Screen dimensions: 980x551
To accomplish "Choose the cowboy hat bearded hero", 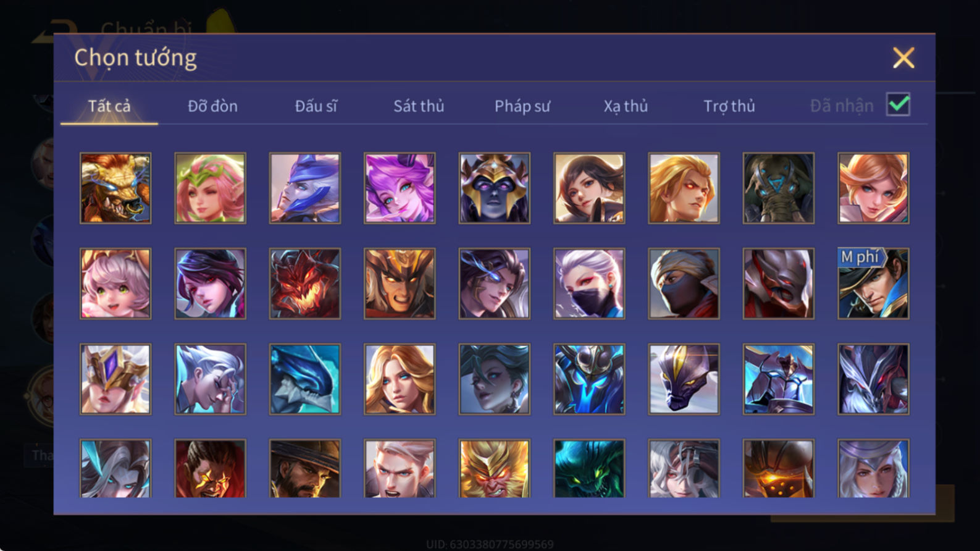I will tap(304, 468).
